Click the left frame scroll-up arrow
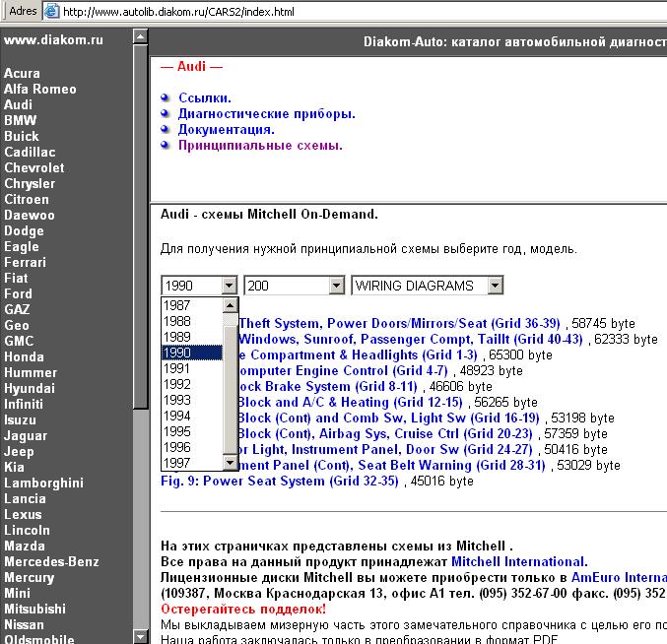The height and width of the screenshot is (644, 667). coord(140,36)
